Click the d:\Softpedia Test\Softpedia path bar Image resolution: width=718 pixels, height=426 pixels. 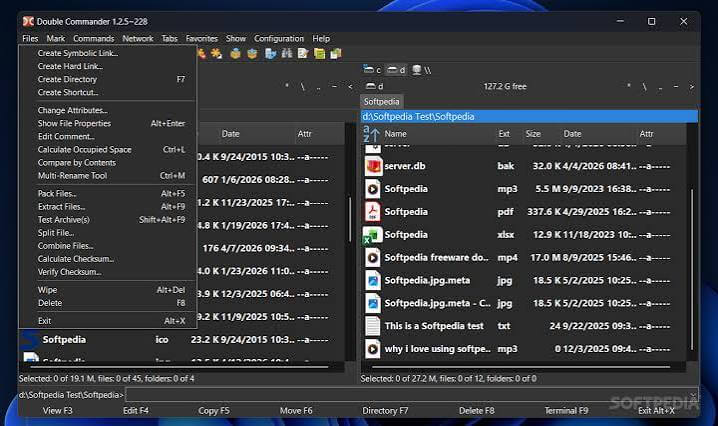coord(529,116)
